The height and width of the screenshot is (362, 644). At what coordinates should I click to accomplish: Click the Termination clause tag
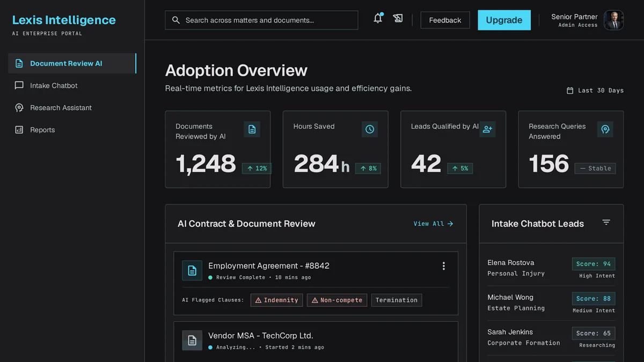coord(397,300)
